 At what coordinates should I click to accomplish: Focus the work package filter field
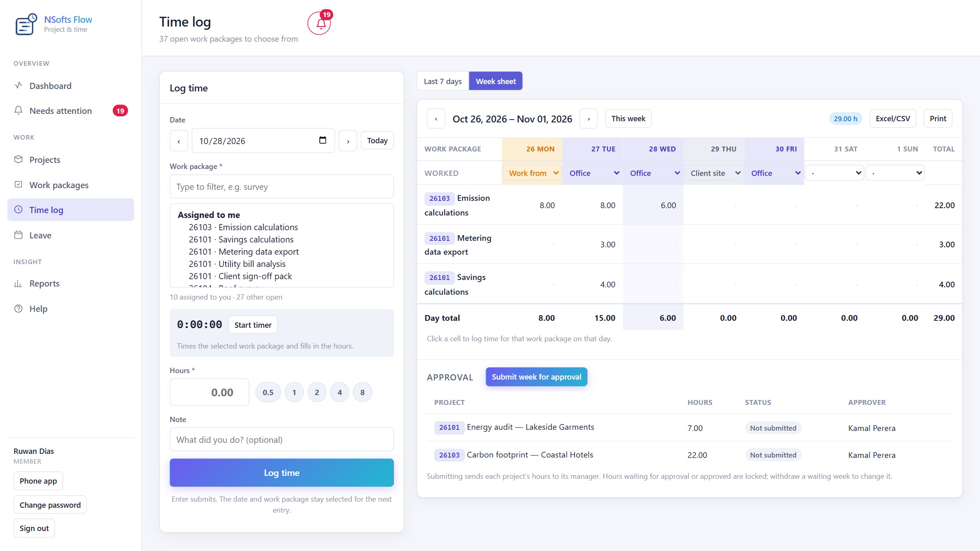(282, 187)
